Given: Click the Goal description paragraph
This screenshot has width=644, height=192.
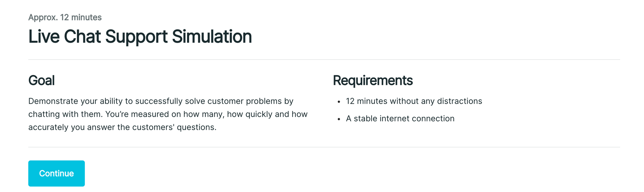Looking at the screenshot, I should pyautogui.click(x=168, y=114).
